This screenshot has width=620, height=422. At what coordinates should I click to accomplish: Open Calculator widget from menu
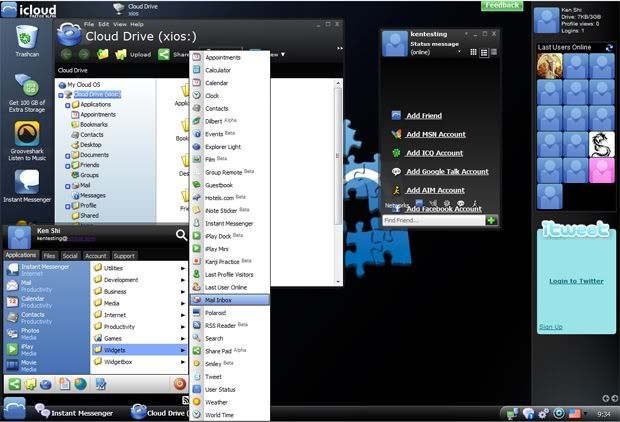point(230,70)
